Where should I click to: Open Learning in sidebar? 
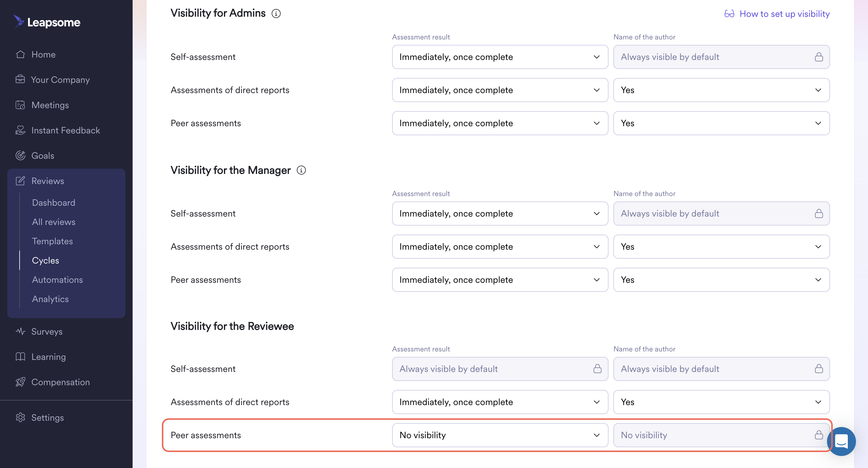(x=49, y=357)
